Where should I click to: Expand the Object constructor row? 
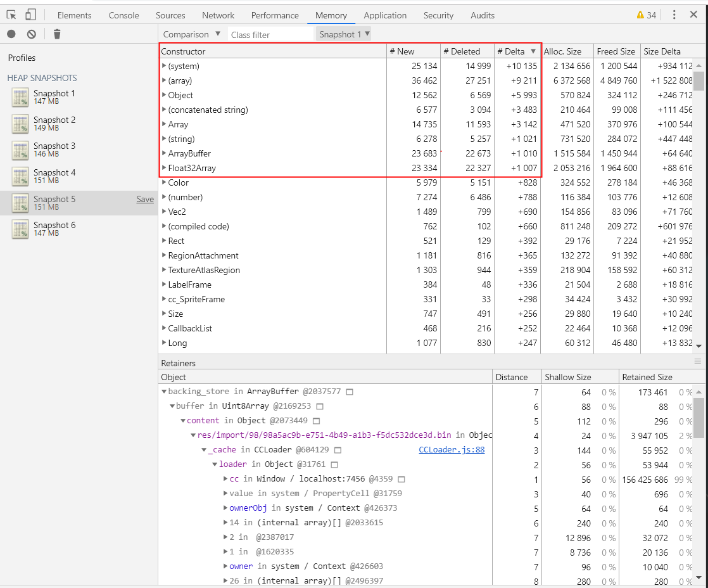165,95
